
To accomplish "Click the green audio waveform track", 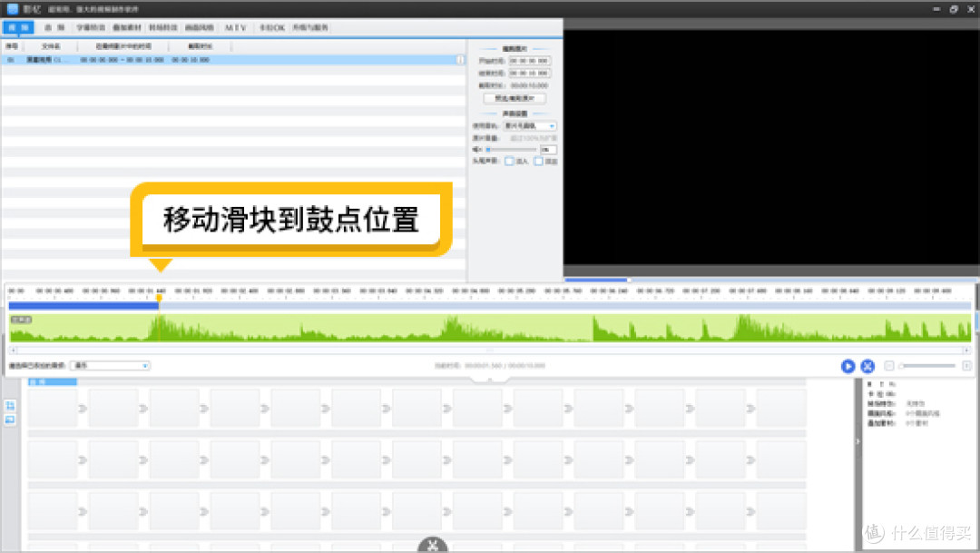I will click(x=490, y=328).
